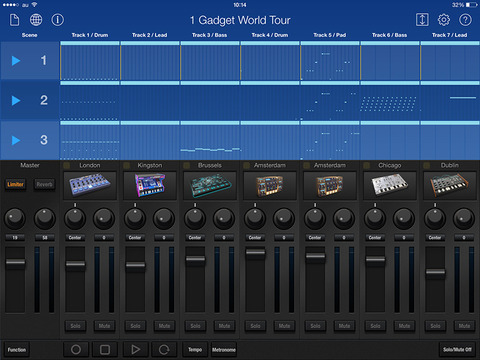Open the Chicago gadget thumbnail
The height and width of the screenshot is (360, 480).
(x=390, y=186)
